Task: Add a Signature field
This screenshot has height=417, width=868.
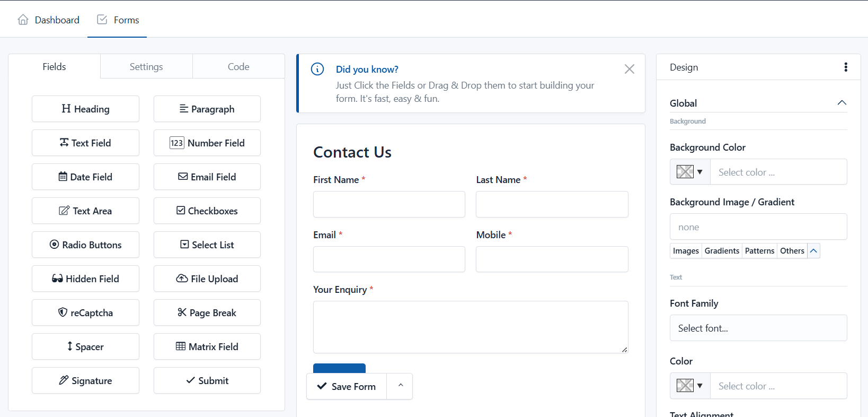Action: (85, 380)
